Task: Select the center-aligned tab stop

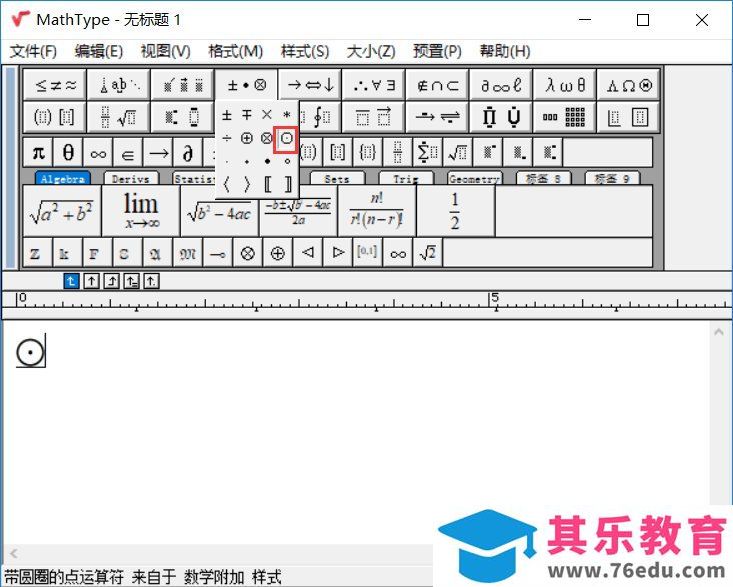Action: 91,281
